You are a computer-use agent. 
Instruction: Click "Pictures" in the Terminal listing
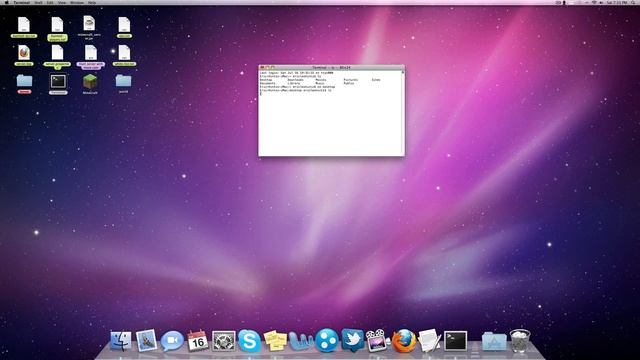click(x=351, y=80)
